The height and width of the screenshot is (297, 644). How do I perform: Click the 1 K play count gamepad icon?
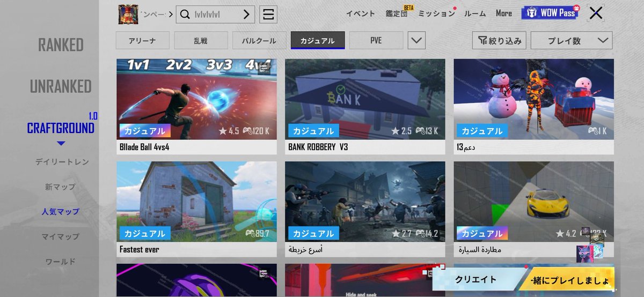pyautogui.click(x=594, y=131)
